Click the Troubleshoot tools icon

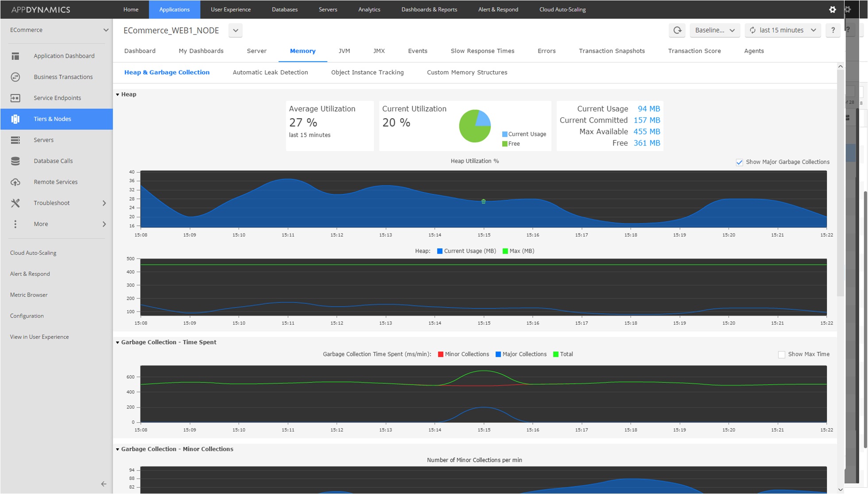pos(15,203)
